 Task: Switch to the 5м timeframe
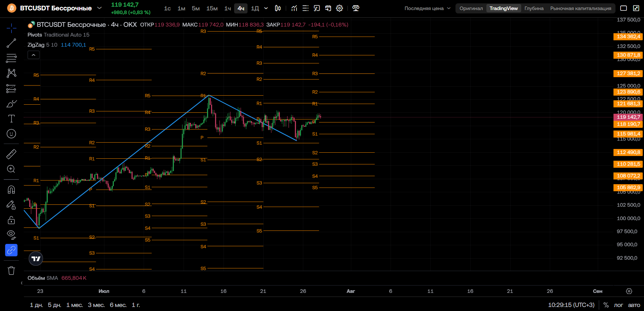196,8
